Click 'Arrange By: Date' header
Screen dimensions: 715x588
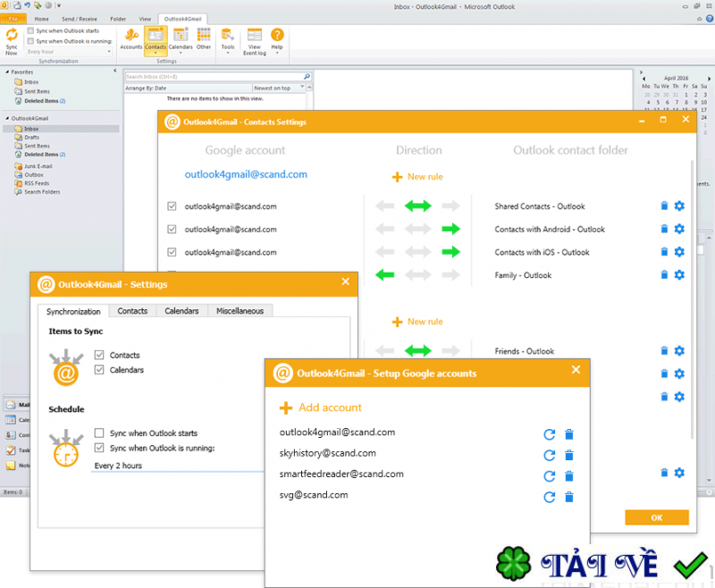coord(146,88)
